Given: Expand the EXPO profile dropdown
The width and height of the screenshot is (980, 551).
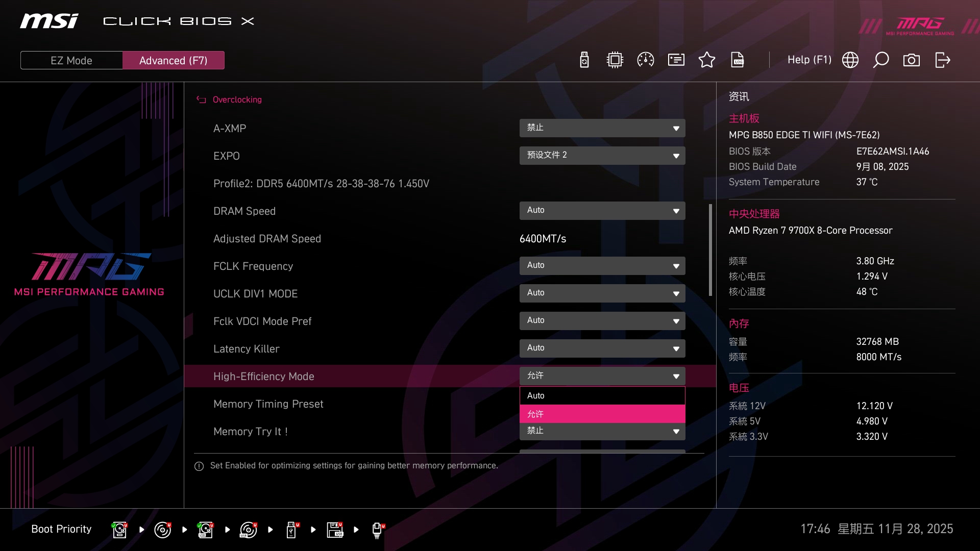Looking at the screenshot, I should pyautogui.click(x=602, y=156).
